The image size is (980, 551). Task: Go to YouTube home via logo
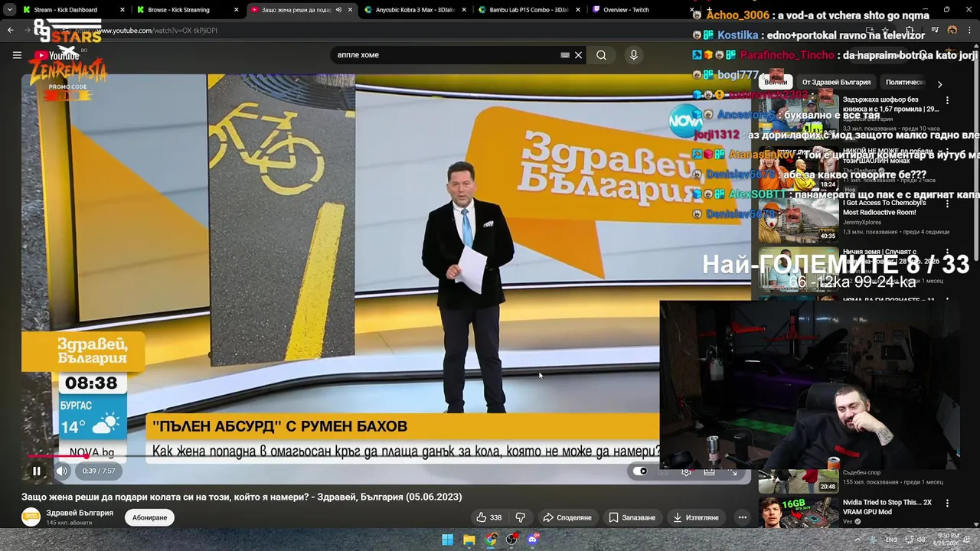57,55
